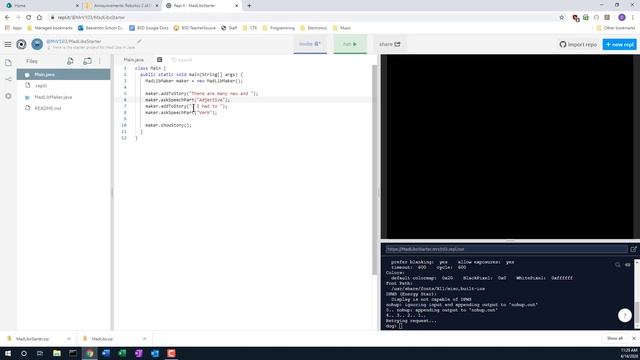Click the green run button
640x360 pixels.
[x=350, y=44]
